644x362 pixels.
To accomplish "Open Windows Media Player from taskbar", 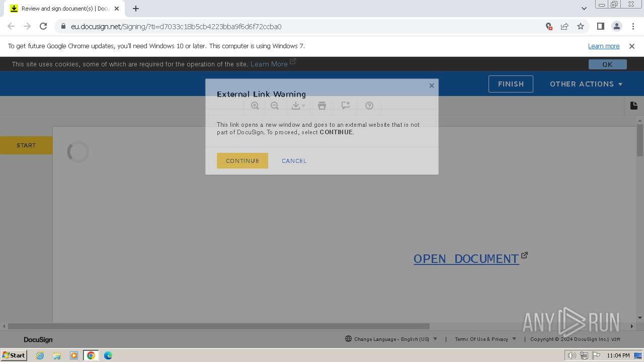I will click(74, 355).
